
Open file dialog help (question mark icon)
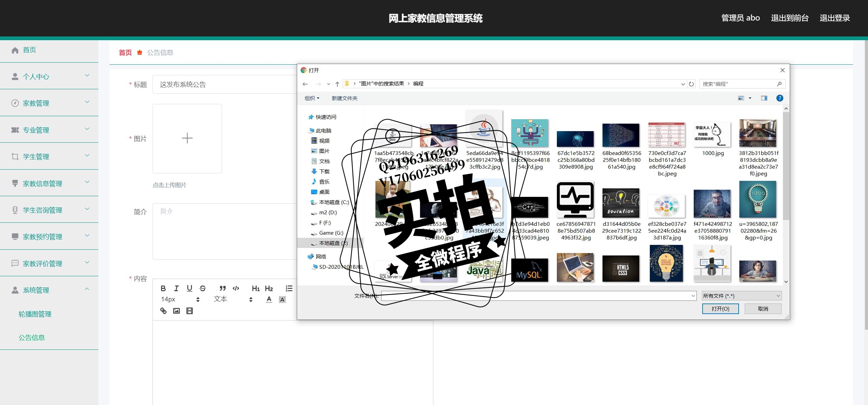(x=779, y=98)
